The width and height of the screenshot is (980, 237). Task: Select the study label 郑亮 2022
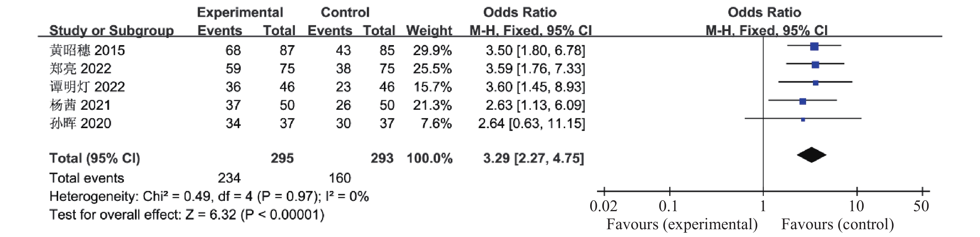(80, 68)
